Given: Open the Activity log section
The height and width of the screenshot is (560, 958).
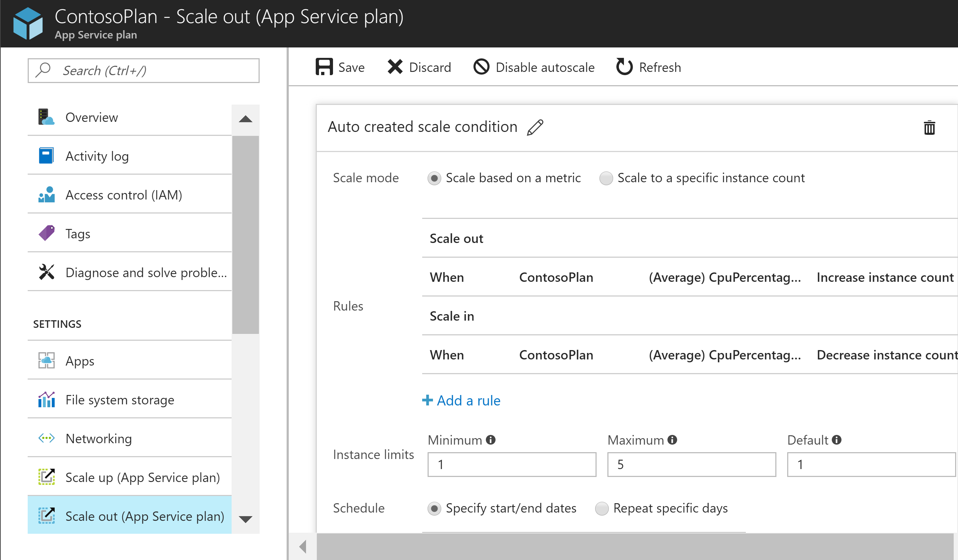Looking at the screenshot, I should point(97,155).
